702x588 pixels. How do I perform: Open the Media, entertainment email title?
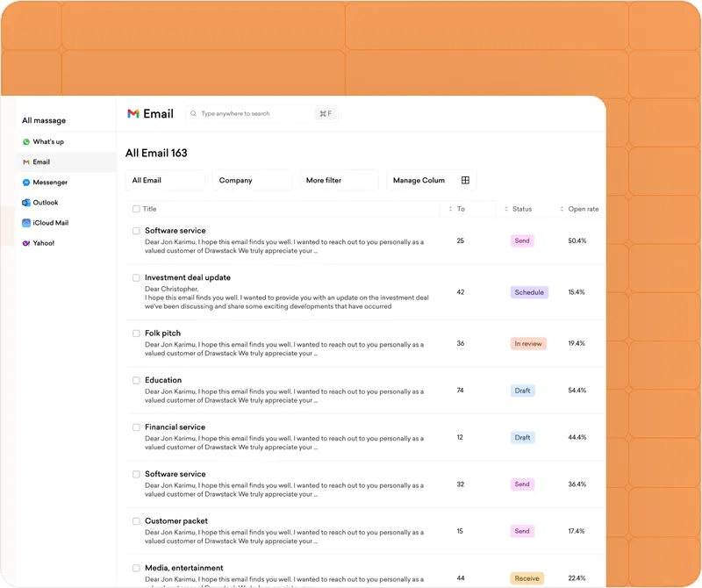click(x=184, y=568)
